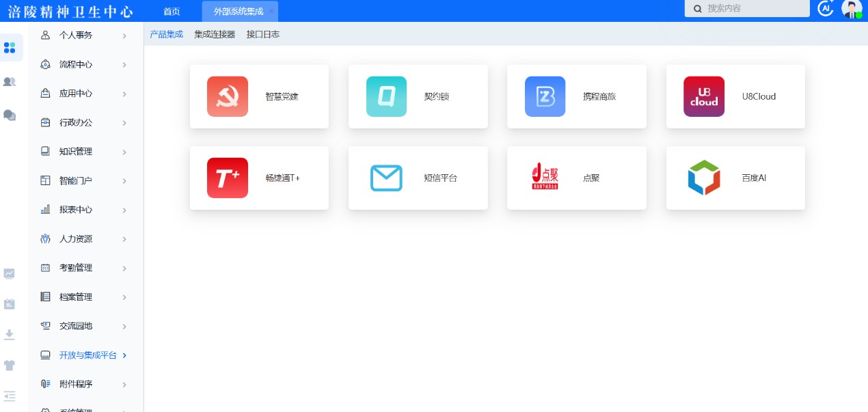868x412 pixels.
Task: Click the 开放与集成平台 menu icon
Action: click(x=46, y=355)
